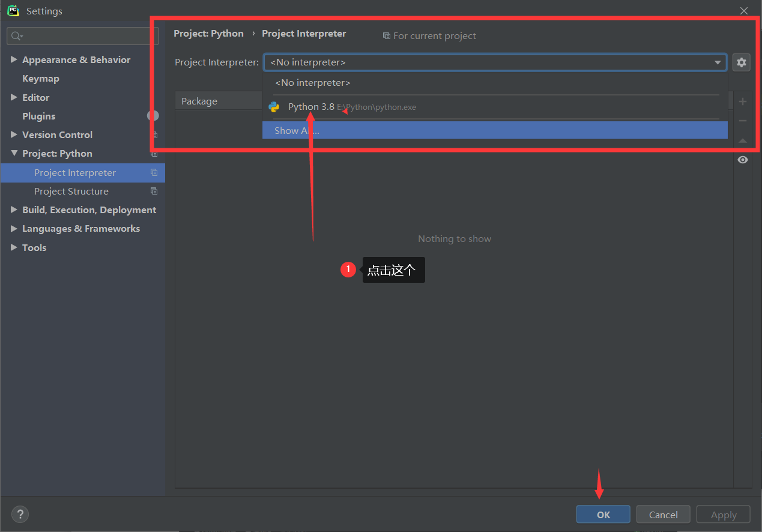The width and height of the screenshot is (762, 532).
Task: Open the Keymap settings page
Action: point(40,79)
